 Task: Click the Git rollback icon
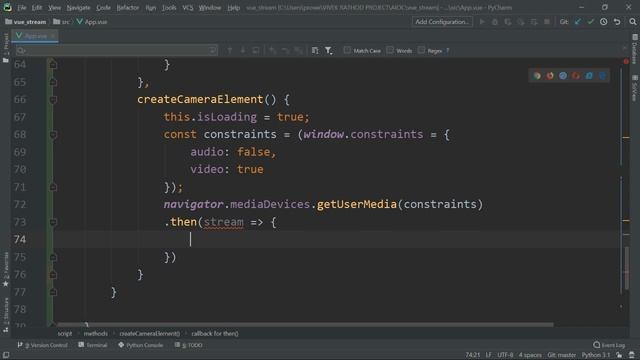[617, 22]
